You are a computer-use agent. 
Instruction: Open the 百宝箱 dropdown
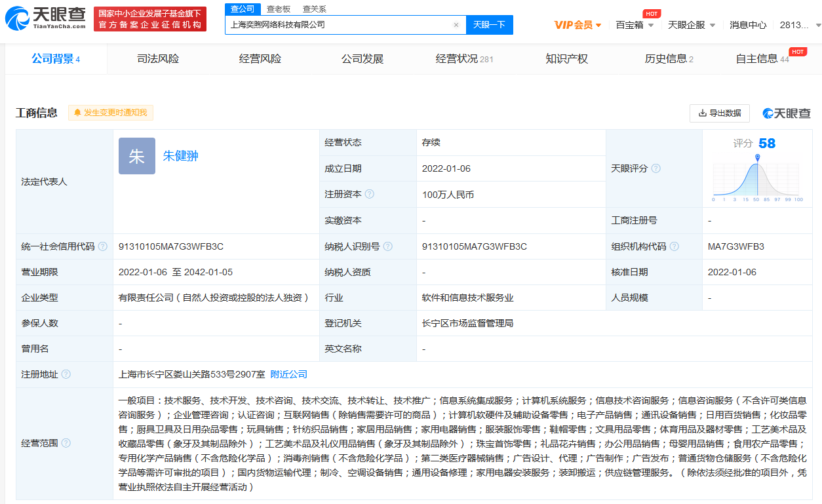(635, 25)
